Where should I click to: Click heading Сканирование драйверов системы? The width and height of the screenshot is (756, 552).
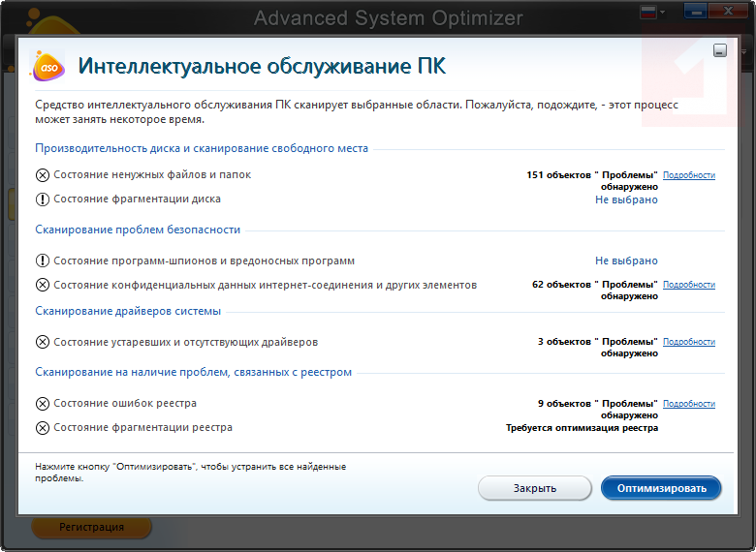(128, 311)
